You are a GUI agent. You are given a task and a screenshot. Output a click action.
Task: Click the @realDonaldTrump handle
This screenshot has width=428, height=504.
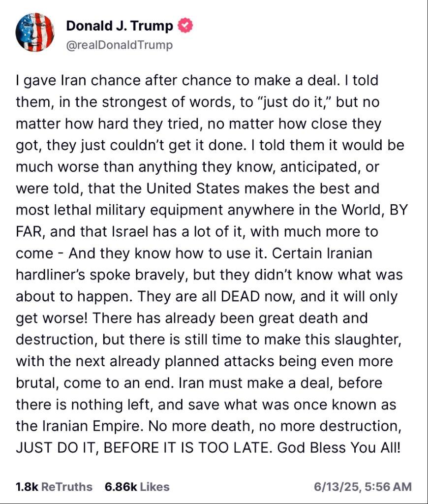120,45
